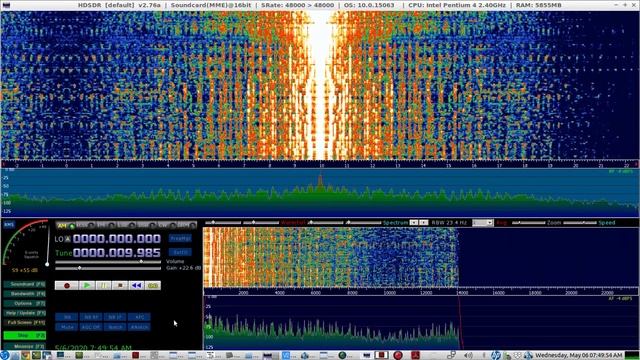
Task: Click 10 kHz peak in upper RF spectrum
Action: pos(320,182)
